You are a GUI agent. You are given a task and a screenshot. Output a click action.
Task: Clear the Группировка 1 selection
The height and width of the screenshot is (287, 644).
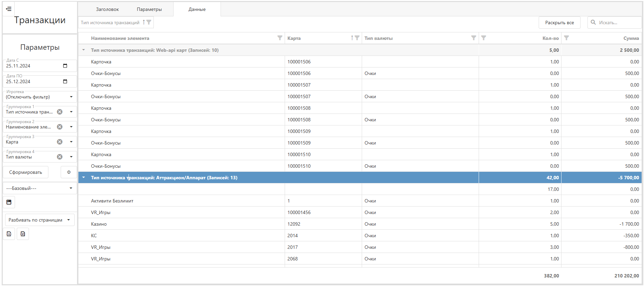coord(60,112)
